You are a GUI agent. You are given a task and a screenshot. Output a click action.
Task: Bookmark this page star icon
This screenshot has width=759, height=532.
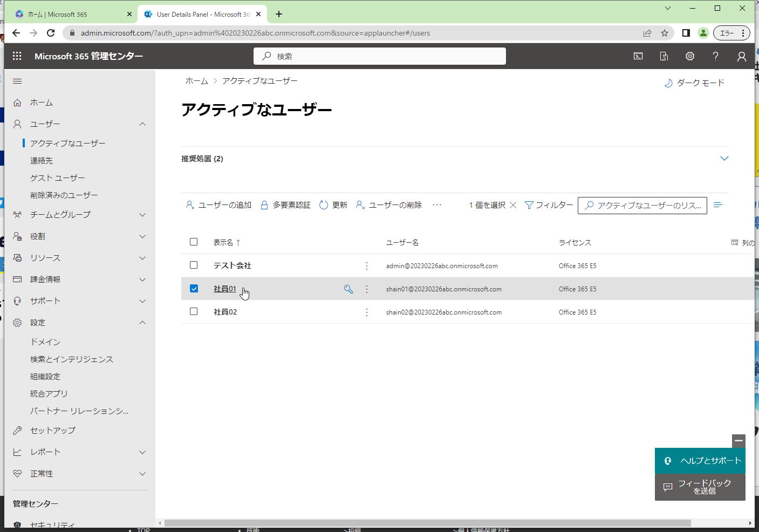pyautogui.click(x=665, y=33)
